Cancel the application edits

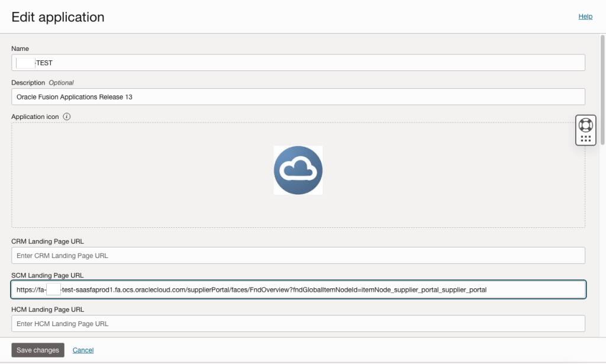point(83,350)
